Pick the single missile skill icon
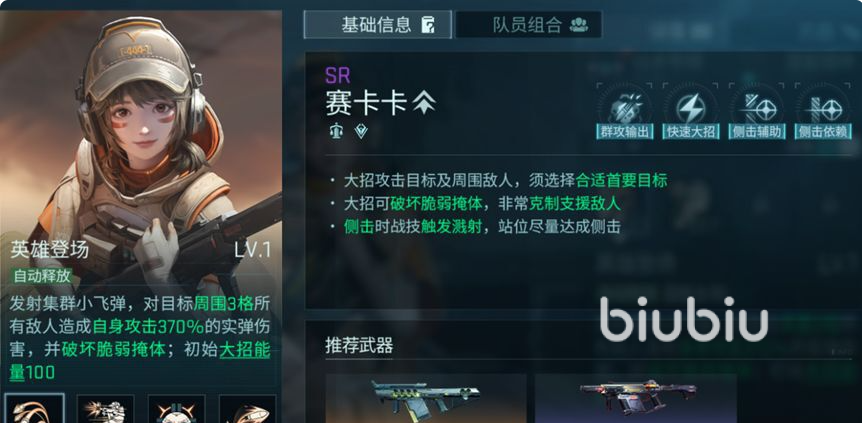This screenshot has width=862, height=423. pyautogui.click(x=247, y=409)
